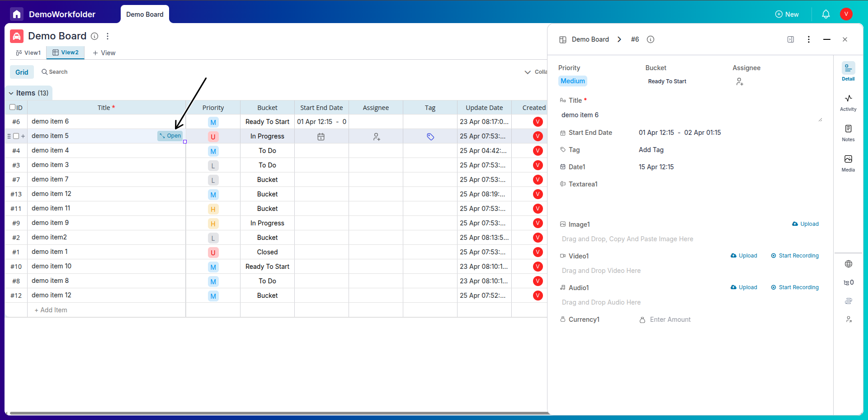The width and height of the screenshot is (868, 420).
Task: Check the checkbox for demo item 5
Action: 16,136
